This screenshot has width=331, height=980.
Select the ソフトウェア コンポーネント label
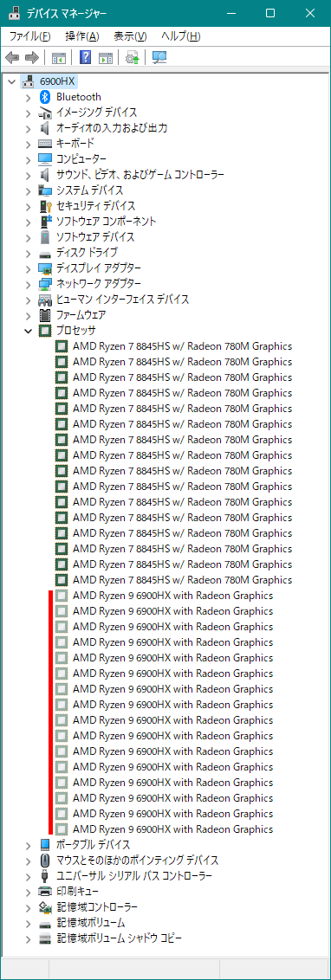point(107,222)
